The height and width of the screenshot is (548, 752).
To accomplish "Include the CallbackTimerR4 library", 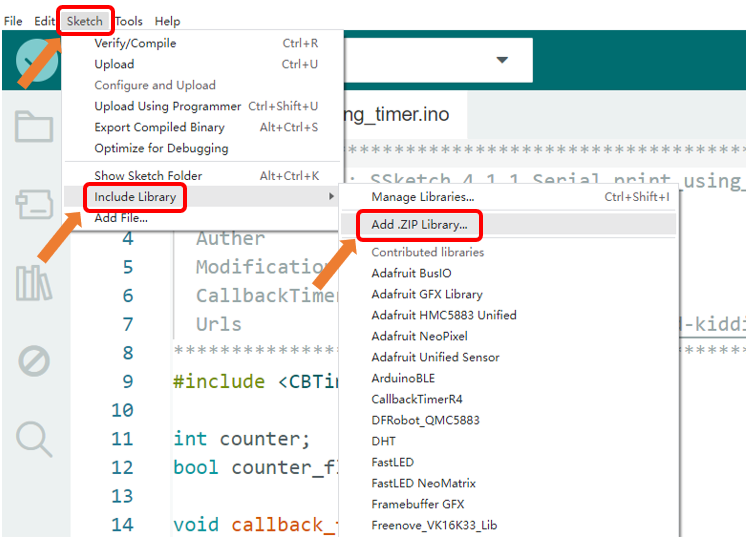I will 417,399.
